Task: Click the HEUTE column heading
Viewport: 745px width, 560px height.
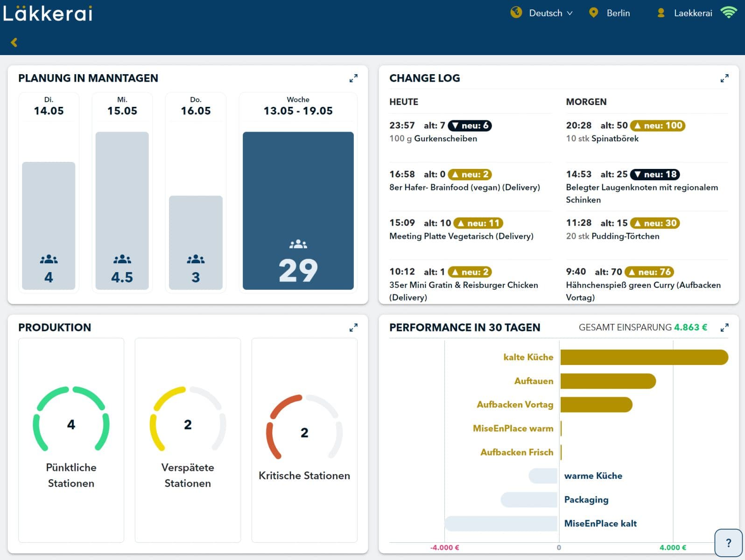Action: (404, 102)
